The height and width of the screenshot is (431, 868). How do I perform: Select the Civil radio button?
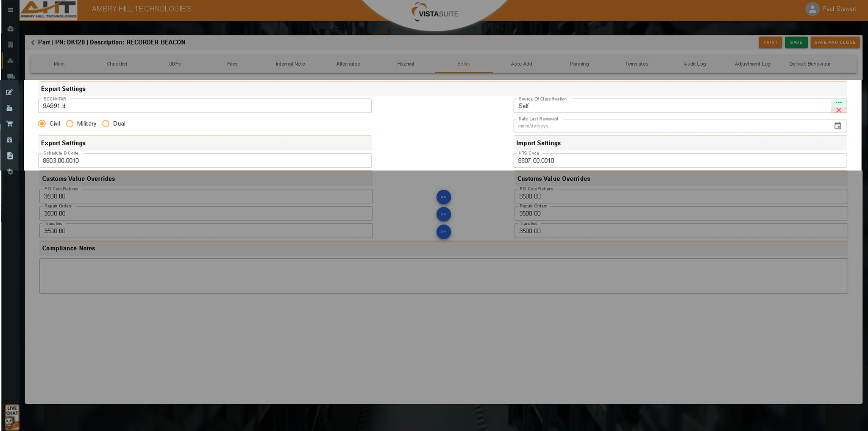pyautogui.click(x=42, y=124)
